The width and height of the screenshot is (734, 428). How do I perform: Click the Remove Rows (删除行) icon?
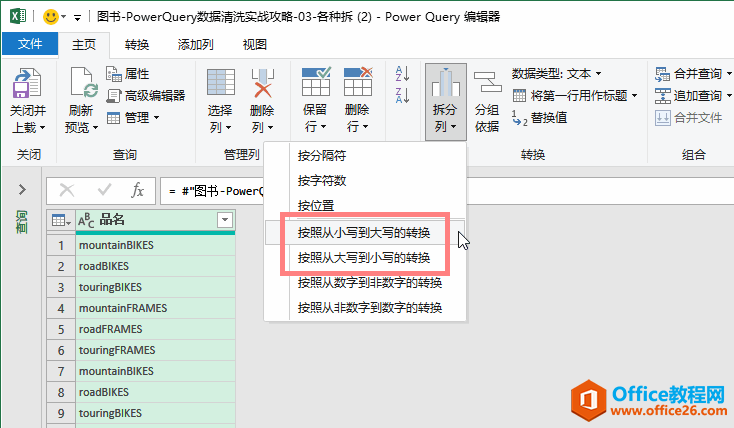point(358,81)
